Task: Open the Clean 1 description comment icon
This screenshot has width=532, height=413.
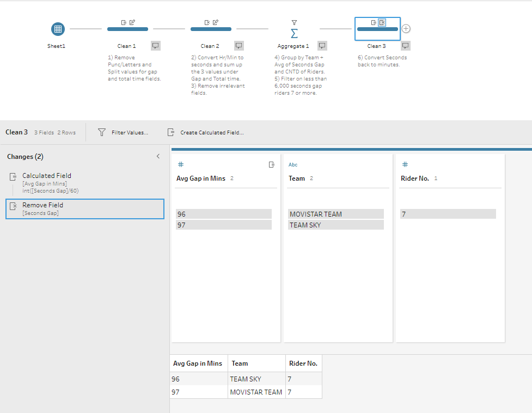Action: (155, 46)
